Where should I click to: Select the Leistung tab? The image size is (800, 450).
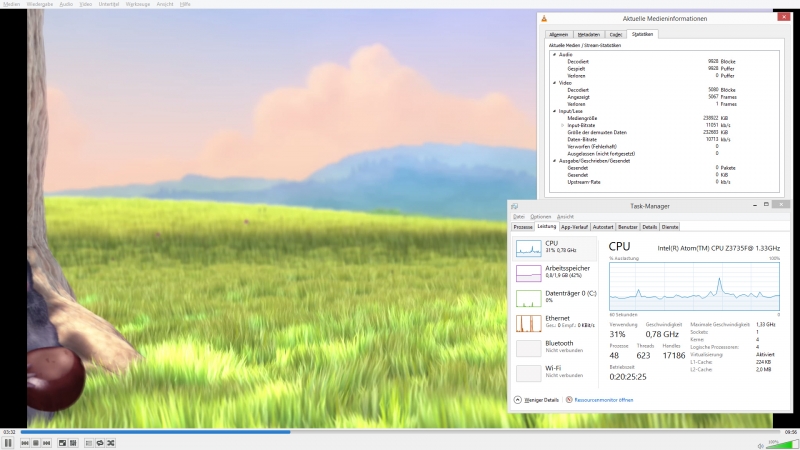(546, 227)
